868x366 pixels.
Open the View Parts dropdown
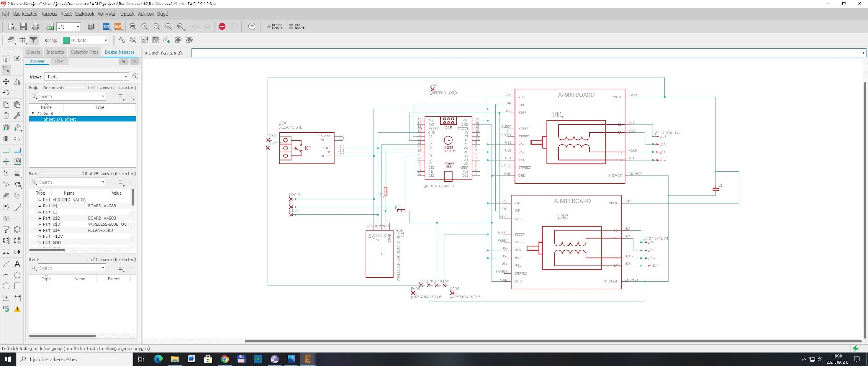86,77
